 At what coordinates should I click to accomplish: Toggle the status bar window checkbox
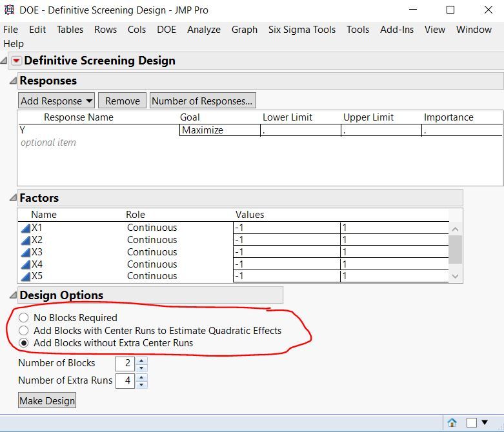(471, 422)
